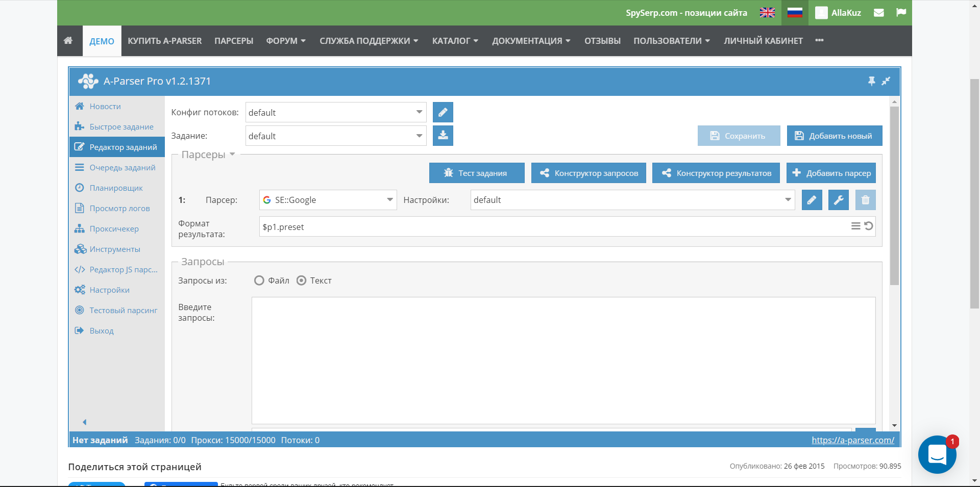Open Конструктор запросов
Viewport: 980px width, 487px height.
(589, 173)
